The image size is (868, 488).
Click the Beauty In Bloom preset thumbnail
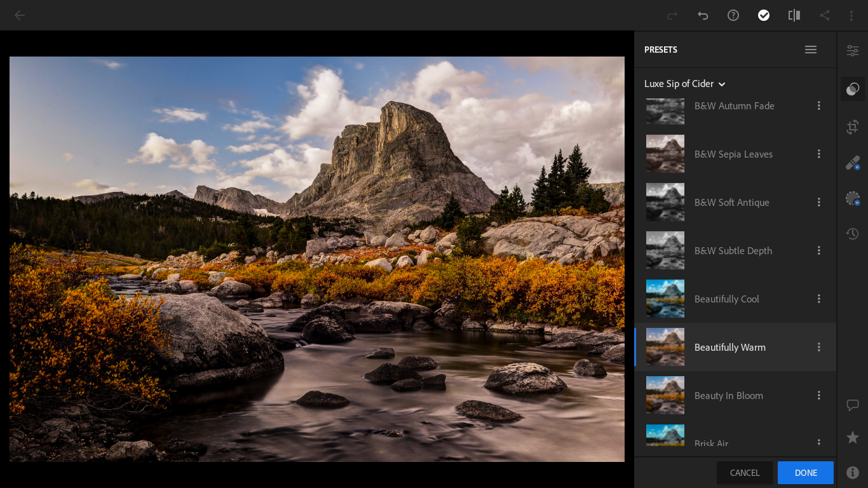coord(665,395)
